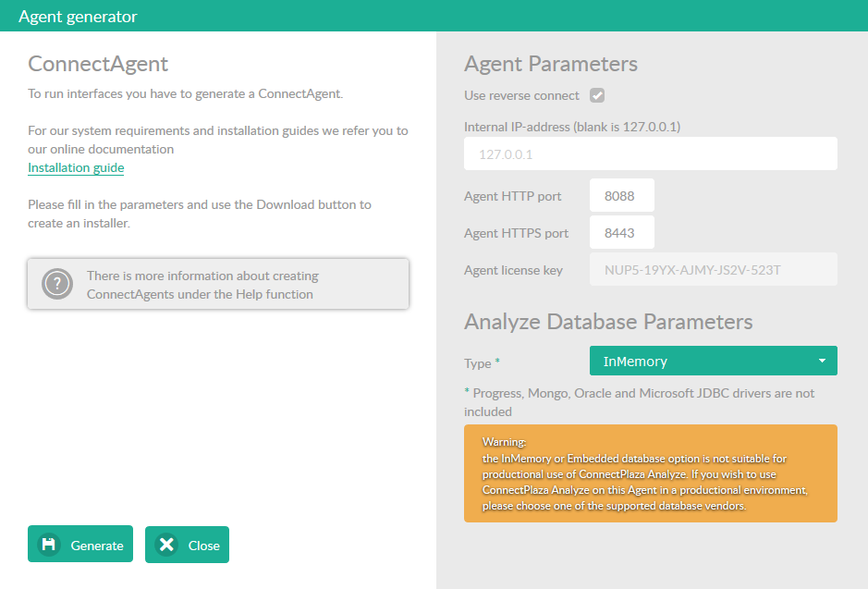Click the Agent HTTPS port label
The height and width of the screenshot is (589, 868).
click(516, 233)
